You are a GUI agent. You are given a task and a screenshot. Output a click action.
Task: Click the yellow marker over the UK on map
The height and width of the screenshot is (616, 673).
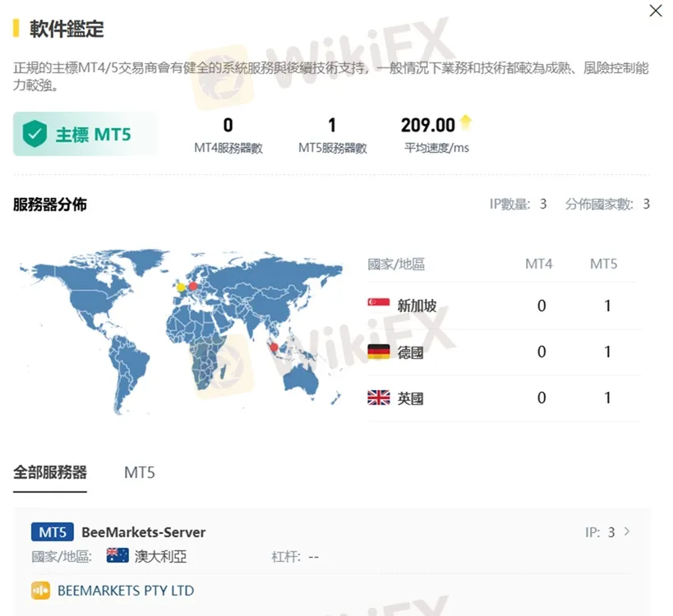179,288
